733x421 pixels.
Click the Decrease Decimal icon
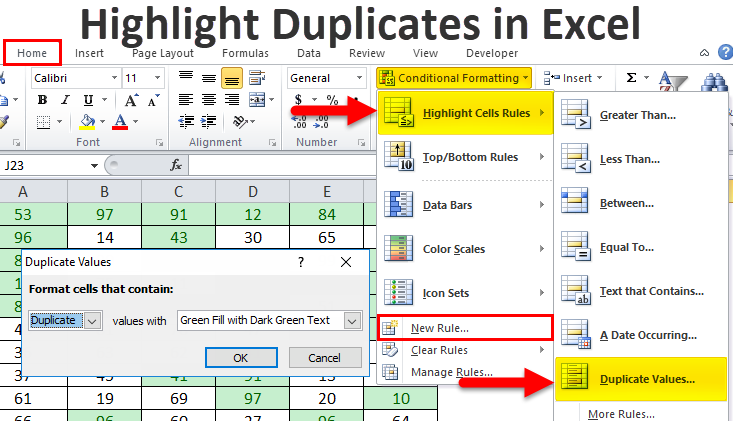point(322,122)
